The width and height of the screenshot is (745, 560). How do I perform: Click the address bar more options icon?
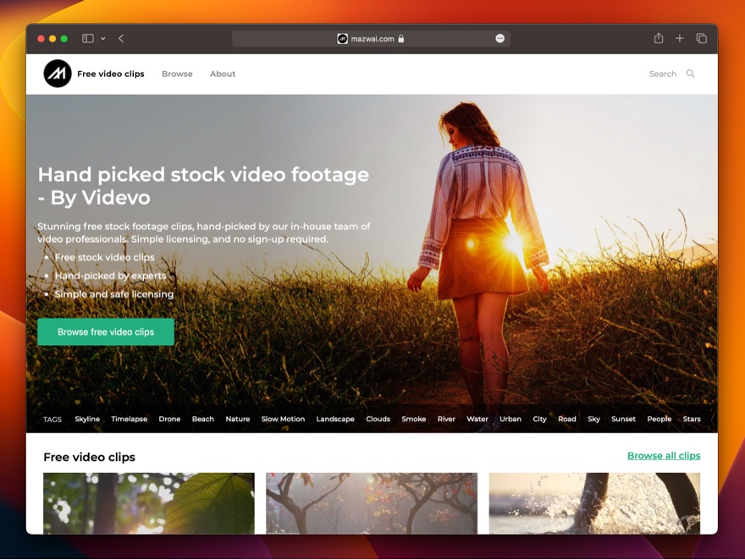pyautogui.click(x=499, y=39)
